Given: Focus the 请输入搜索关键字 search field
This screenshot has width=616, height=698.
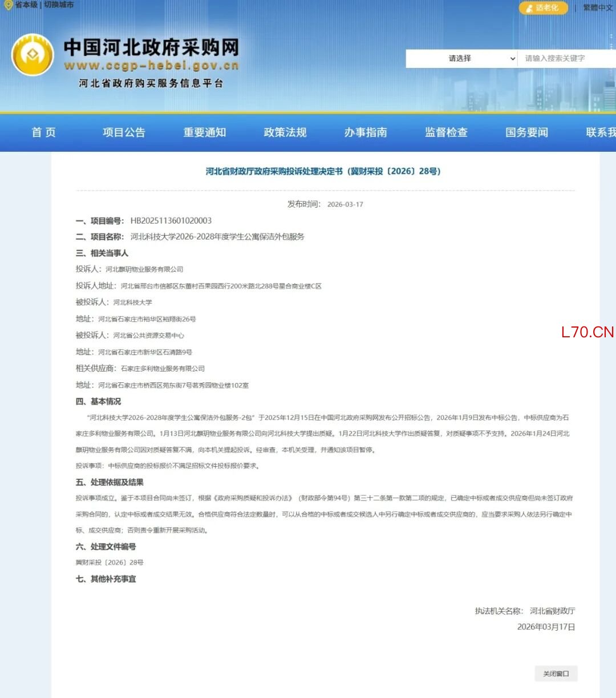Looking at the screenshot, I should tap(565, 58).
